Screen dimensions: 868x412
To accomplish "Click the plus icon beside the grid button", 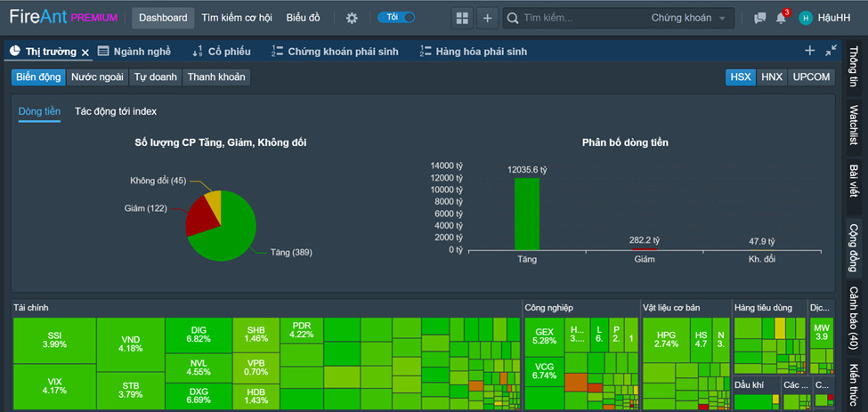I will tap(487, 18).
